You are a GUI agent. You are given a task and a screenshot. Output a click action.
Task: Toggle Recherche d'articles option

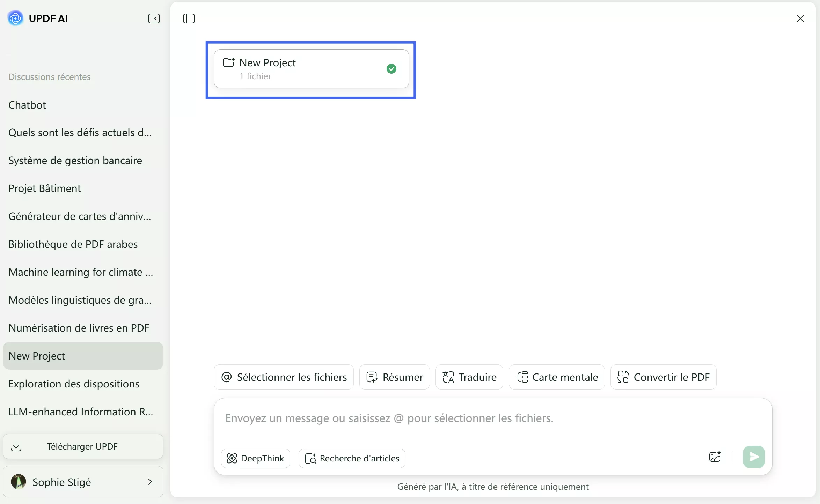point(352,458)
